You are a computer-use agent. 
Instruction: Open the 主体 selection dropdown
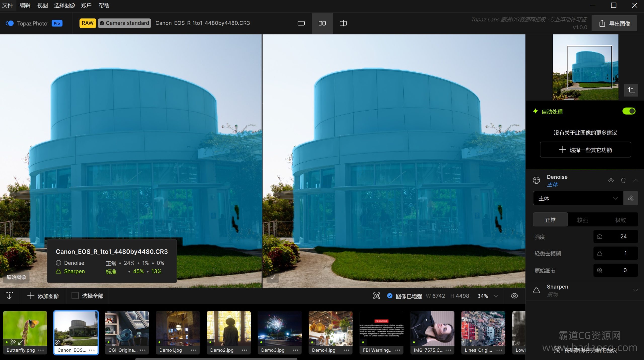click(578, 198)
